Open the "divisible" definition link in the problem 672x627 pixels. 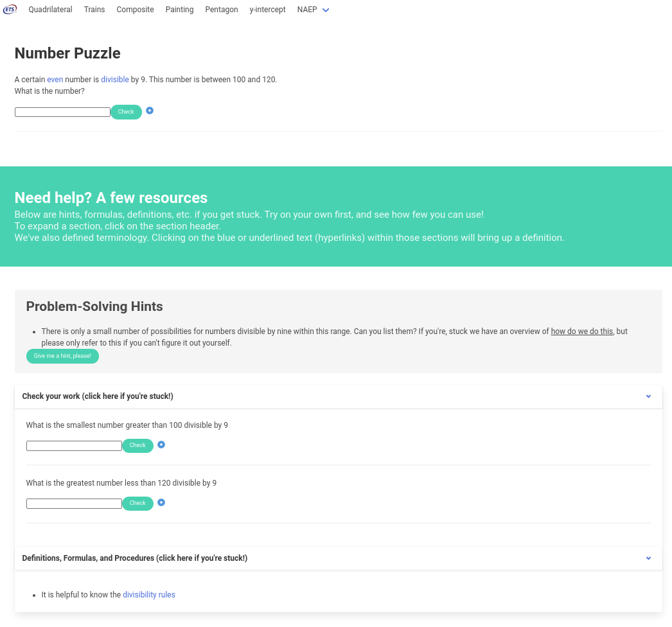[x=115, y=80]
